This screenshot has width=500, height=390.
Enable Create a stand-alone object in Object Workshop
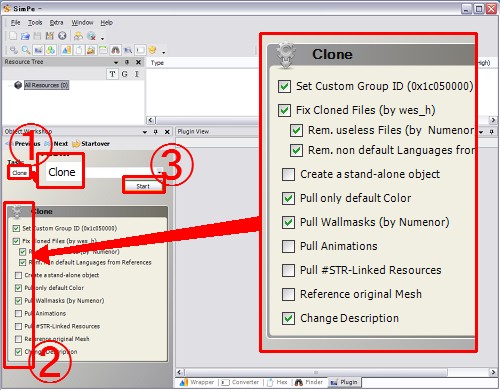(x=18, y=275)
